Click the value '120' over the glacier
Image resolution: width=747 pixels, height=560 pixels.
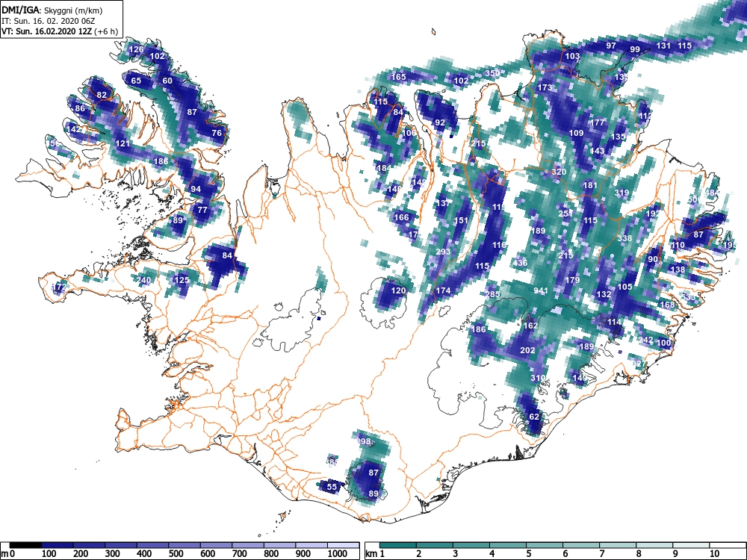click(398, 290)
